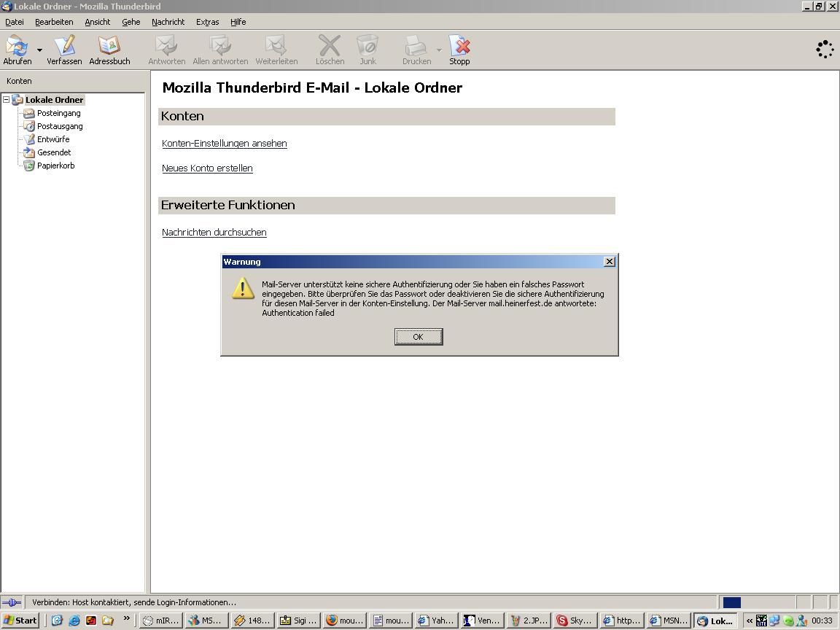Switch to the '148...' taskbar button
Viewport: 840px width, 630px height.
(x=252, y=621)
